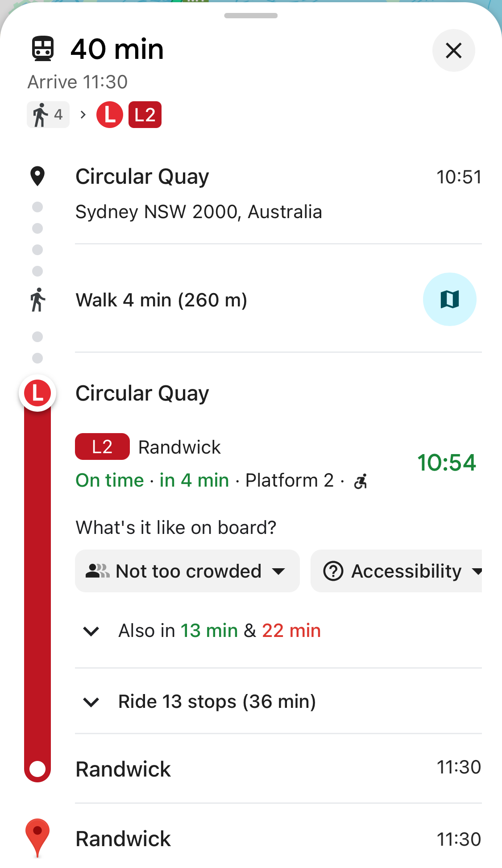502x868 pixels.
Task: Select the L2 Randwick line badge
Action: (x=102, y=447)
